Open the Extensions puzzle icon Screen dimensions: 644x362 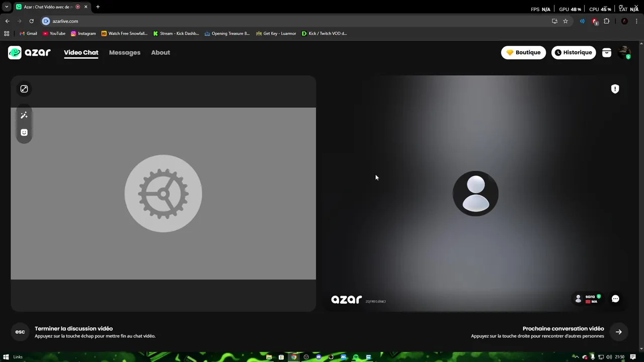[x=606, y=21]
